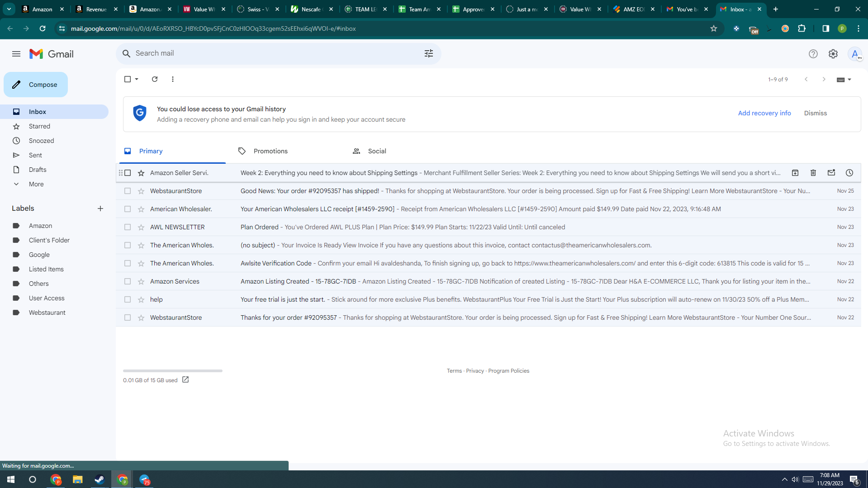Dismiss the recovery info banner
The height and width of the screenshot is (488, 868).
point(816,113)
